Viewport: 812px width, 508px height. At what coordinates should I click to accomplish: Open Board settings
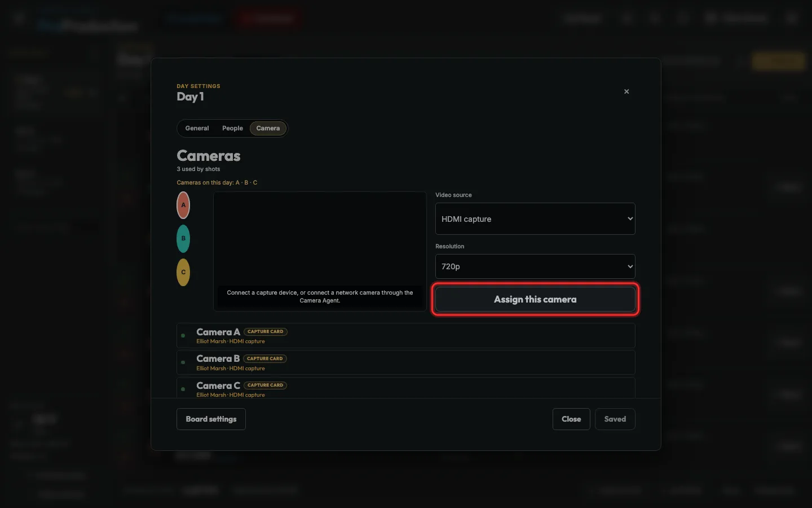pos(211,419)
